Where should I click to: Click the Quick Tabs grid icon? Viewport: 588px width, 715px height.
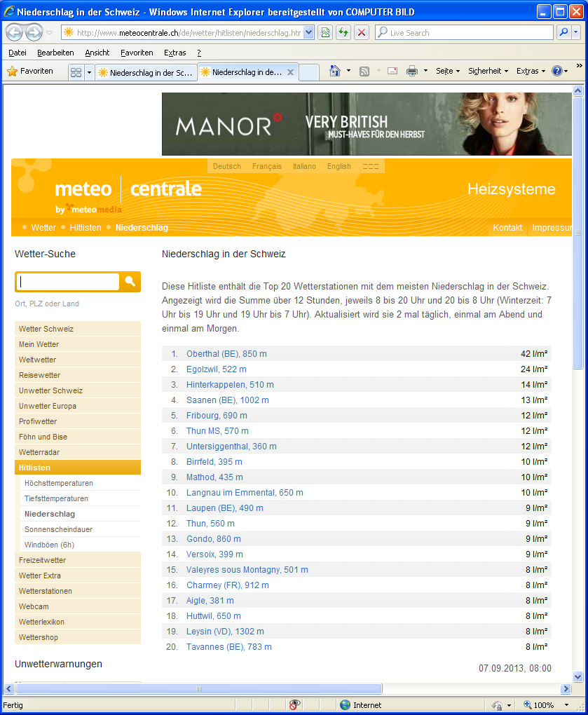click(x=76, y=72)
